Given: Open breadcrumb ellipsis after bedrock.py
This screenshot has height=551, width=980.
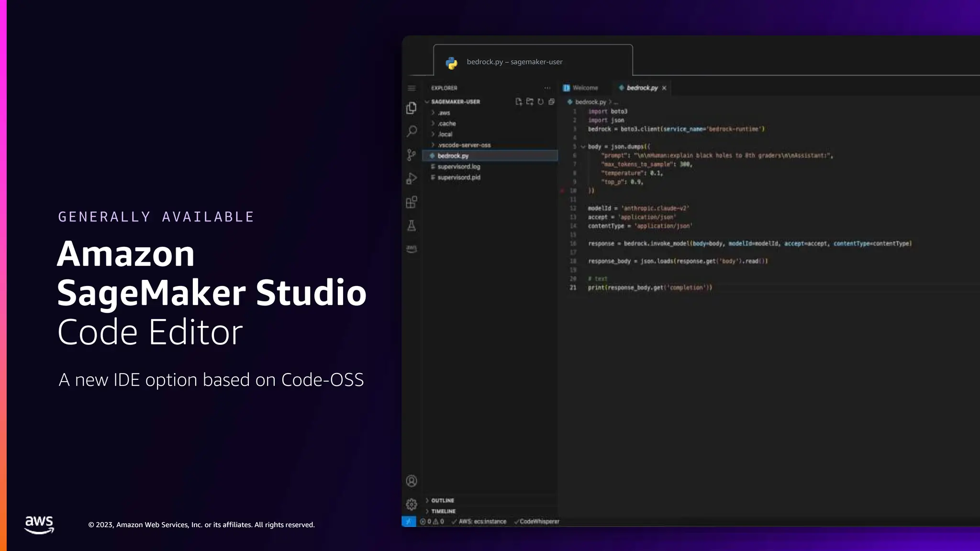Looking at the screenshot, I should point(616,102).
